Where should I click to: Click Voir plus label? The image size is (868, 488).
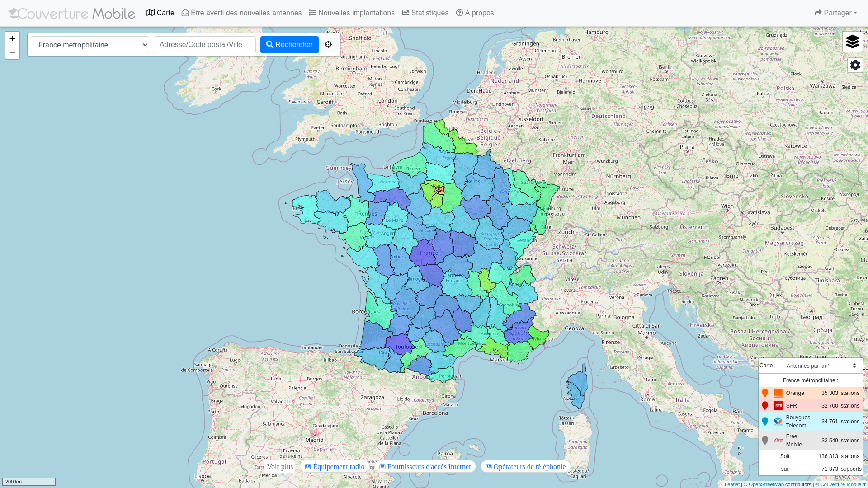pos(280,467)
